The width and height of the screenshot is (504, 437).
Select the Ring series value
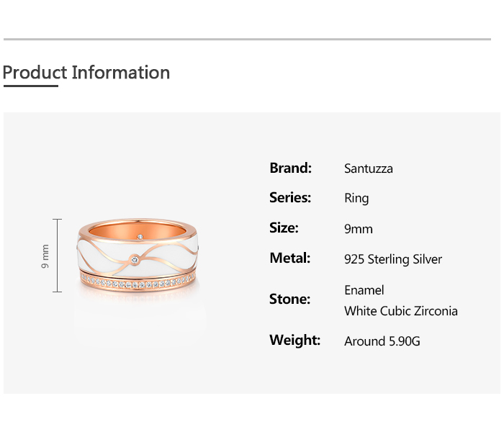pyautogui.click(x=356, y=199)
